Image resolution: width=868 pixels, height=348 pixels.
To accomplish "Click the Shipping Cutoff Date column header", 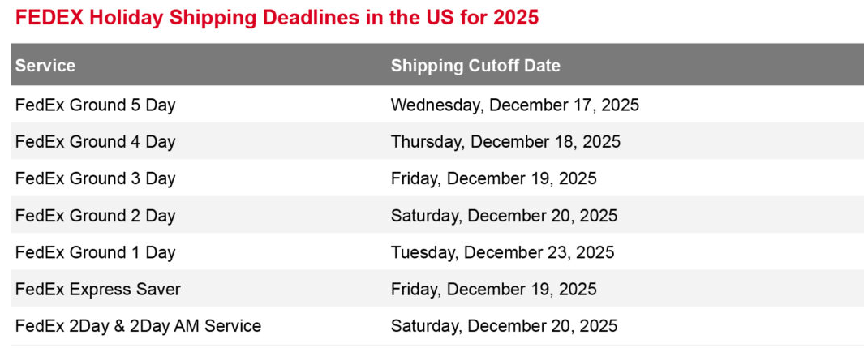I will coord(475,66).
